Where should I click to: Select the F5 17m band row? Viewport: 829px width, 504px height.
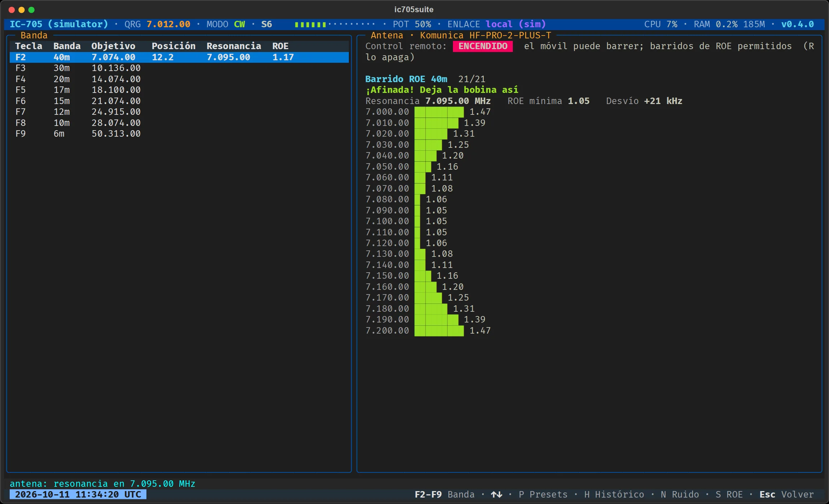point(179,90)
